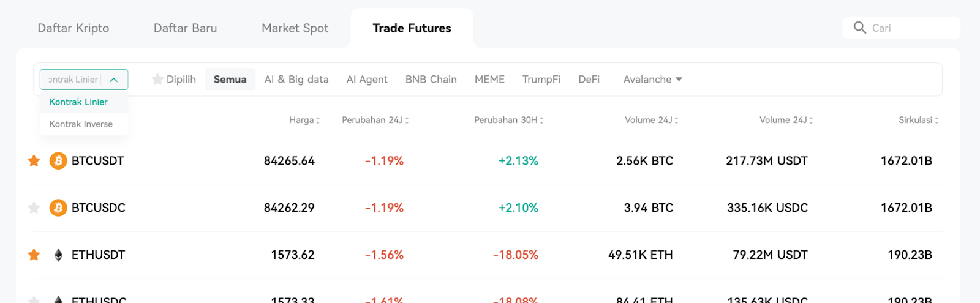The height and width of the screenshot is (303, 980).
Task: Click the Ethereum icon beside ETHUSDT
Action: pos(58,255)
